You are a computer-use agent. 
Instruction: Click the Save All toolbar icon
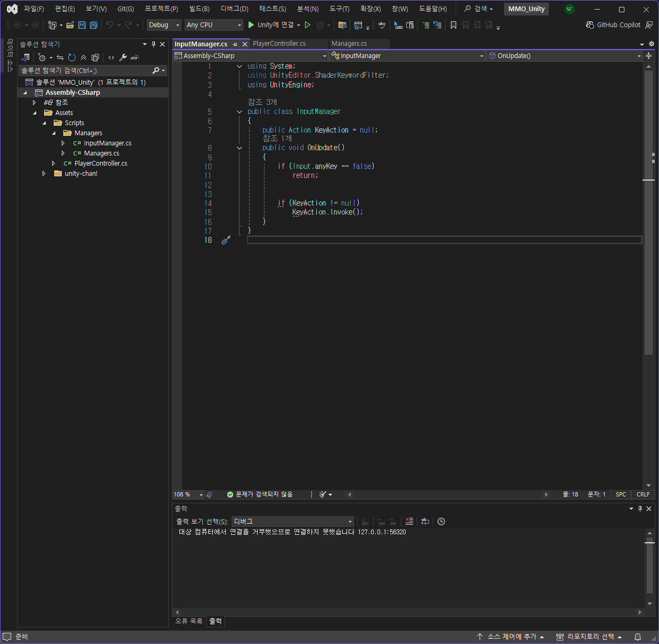94,25
